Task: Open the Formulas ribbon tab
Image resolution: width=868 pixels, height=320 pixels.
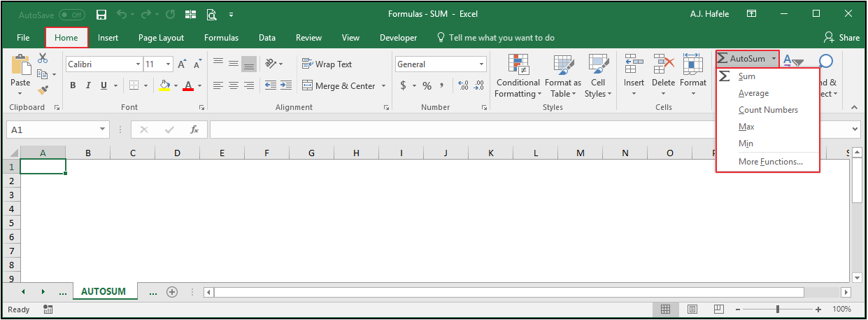Action: 221,38
